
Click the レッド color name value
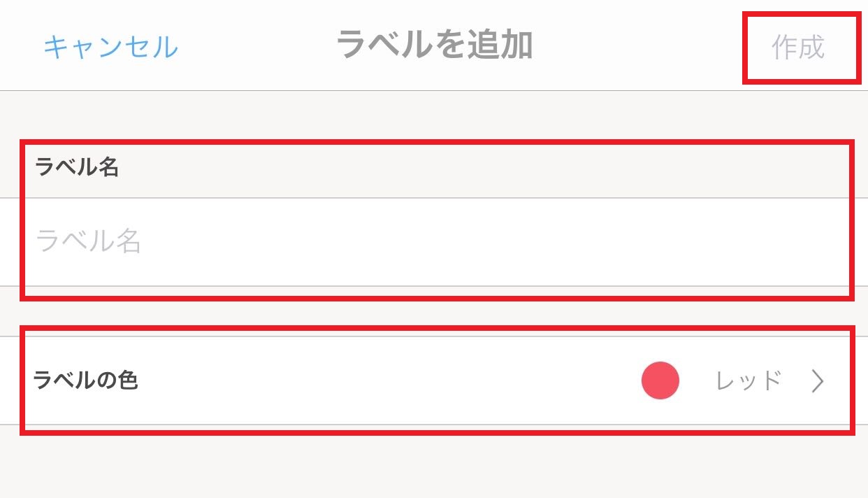(x=748, y=381)
